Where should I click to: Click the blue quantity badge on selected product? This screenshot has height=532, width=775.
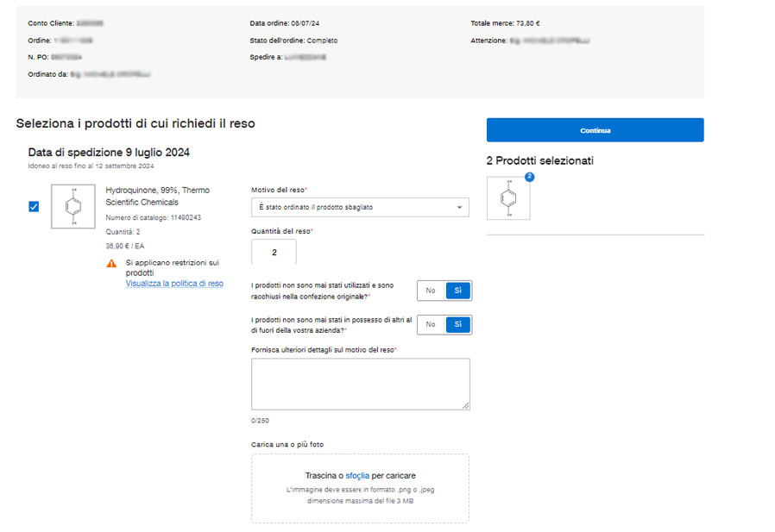click(x=530, y=177)
